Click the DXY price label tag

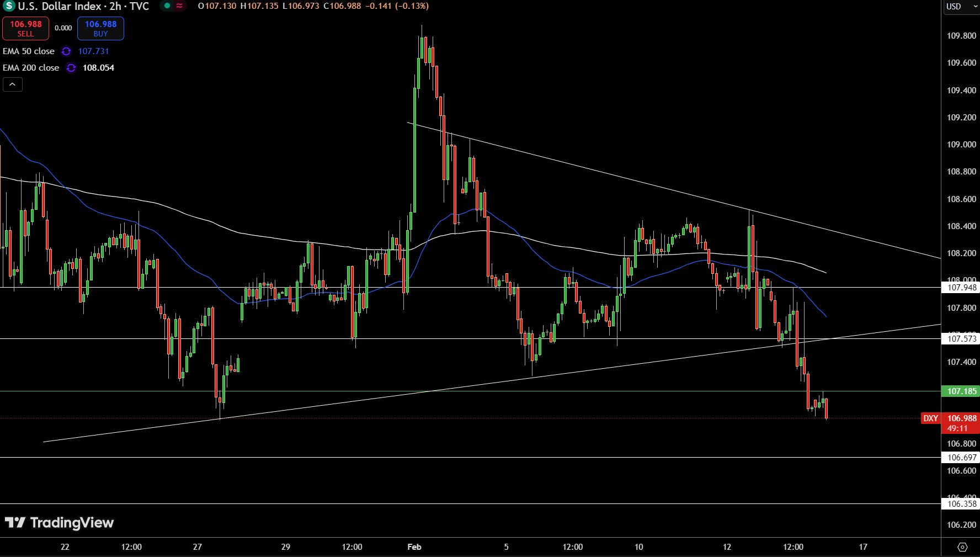(x=931, y=418)
